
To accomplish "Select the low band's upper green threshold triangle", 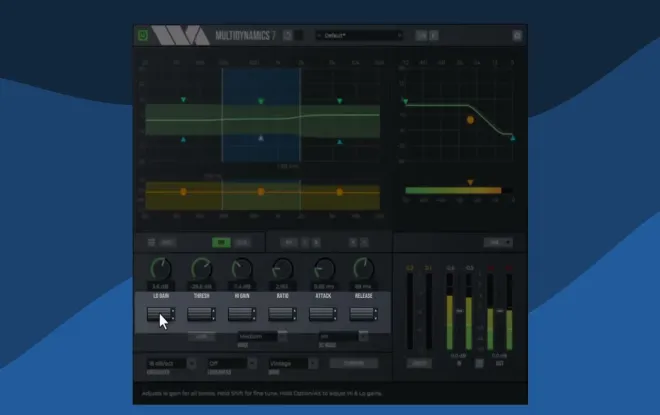I will (x=184, y=100).
